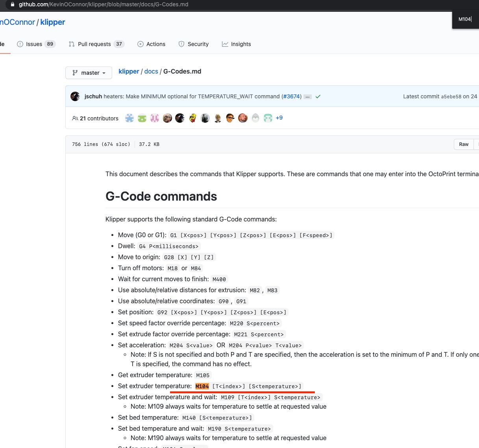Click the red circular contributor avatar
Screen dimensions: 479x448
point(243,118)
